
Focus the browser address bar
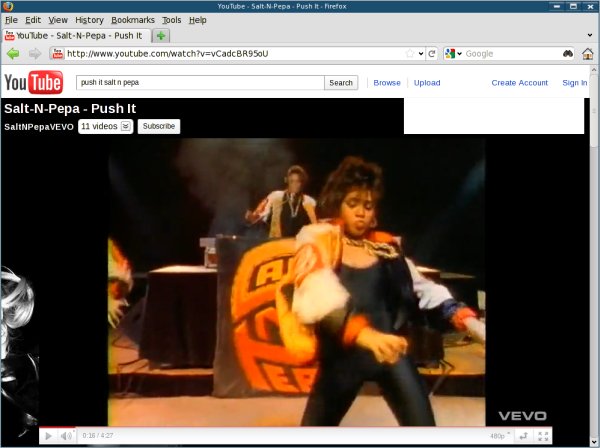234,54
